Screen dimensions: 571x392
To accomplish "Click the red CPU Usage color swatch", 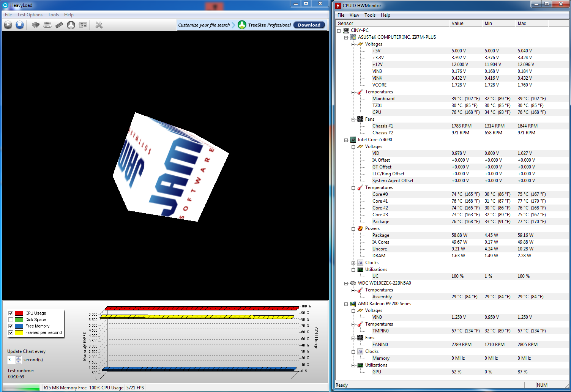I will click(19, 313).
